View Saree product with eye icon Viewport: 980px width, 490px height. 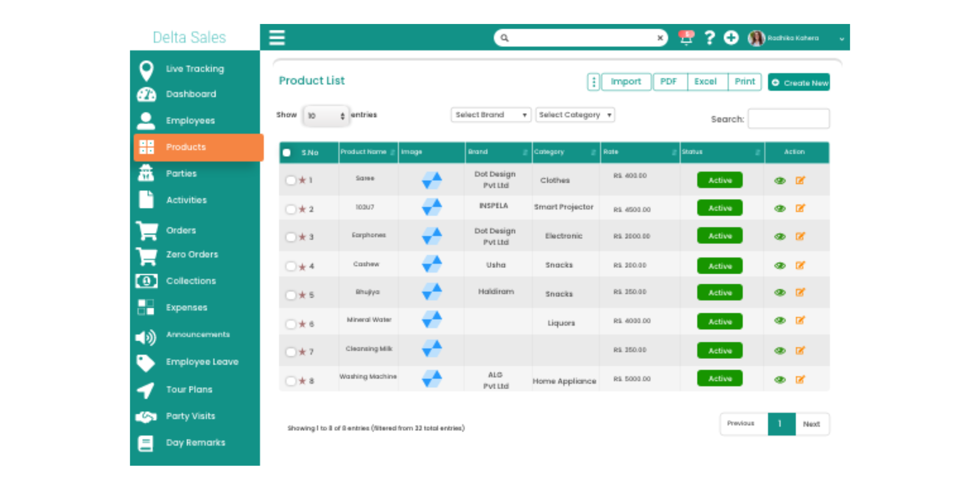(x=779, y=181)
